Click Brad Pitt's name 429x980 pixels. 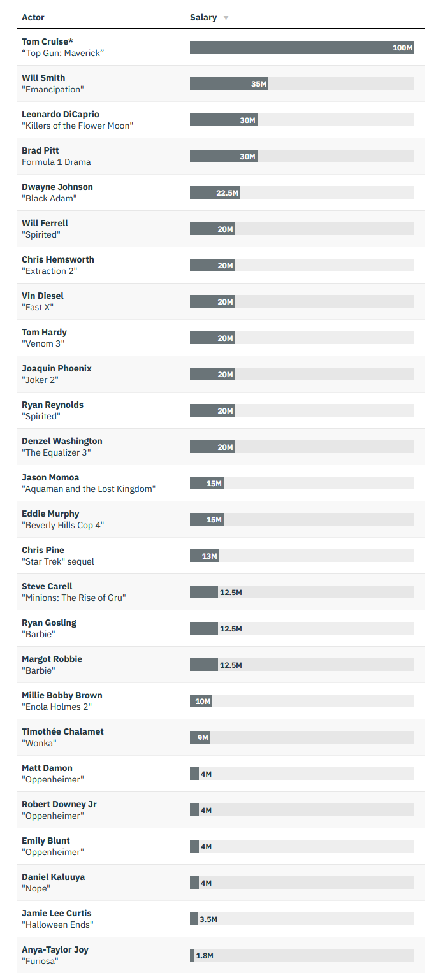click(x=40, y=150)
